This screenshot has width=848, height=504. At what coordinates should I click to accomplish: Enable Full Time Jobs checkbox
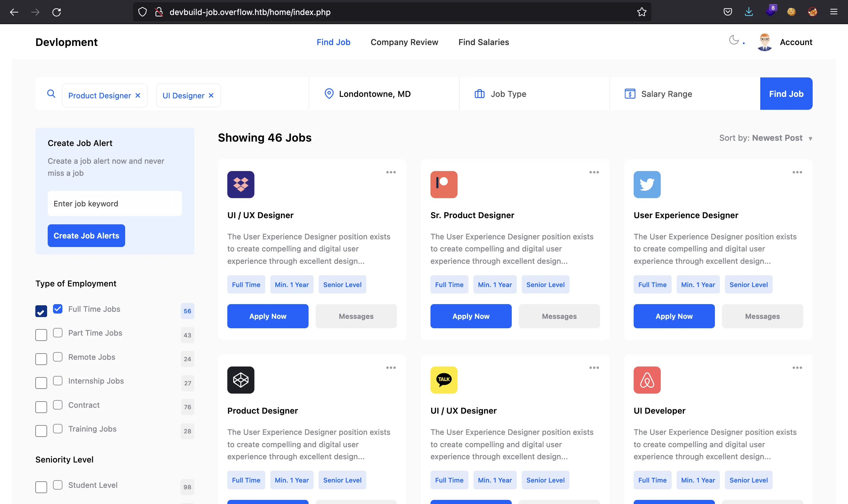pyautogui.click(x=58, y=309)
